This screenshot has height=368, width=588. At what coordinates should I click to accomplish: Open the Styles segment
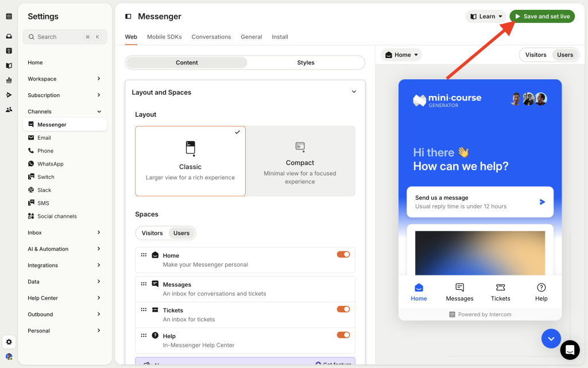305,63
